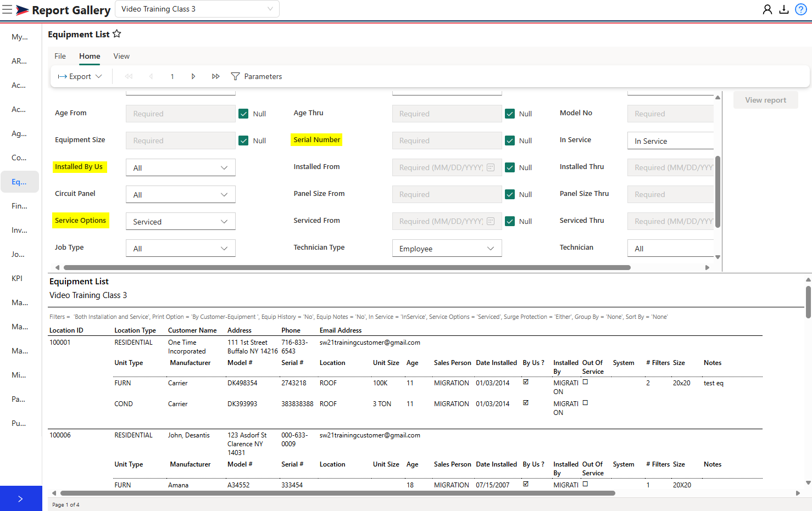The width and height of the screenshot is (812, 511).
Task: Jump to last report page
Action: [x=215, y=76]
